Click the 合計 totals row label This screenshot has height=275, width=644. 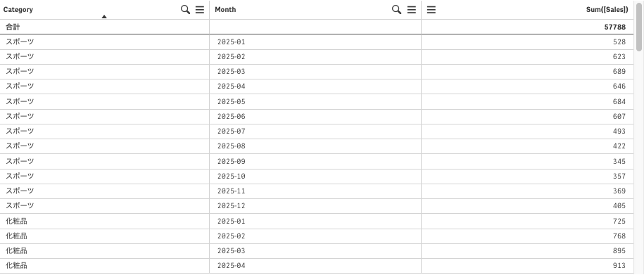[13, 27]
